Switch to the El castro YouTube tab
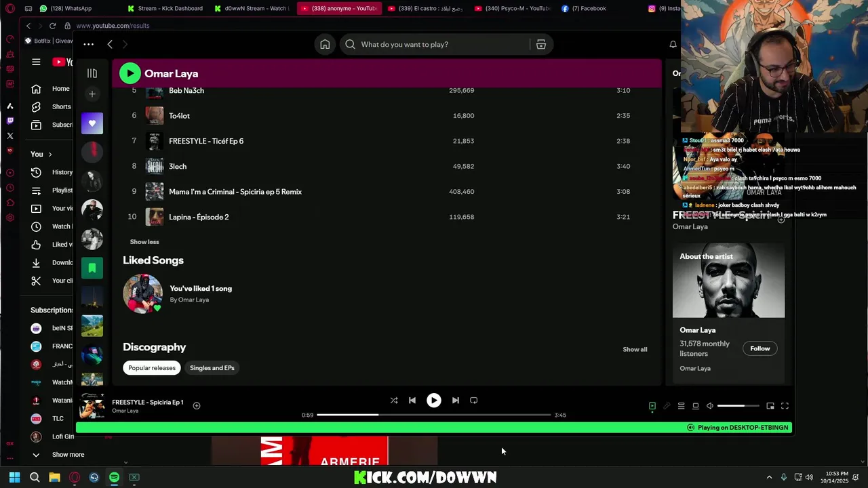868x488 pixels. (425, 8)
